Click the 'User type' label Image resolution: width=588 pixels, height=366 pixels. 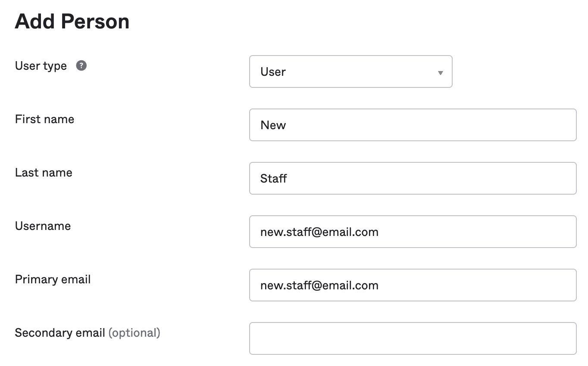[41, 66]
